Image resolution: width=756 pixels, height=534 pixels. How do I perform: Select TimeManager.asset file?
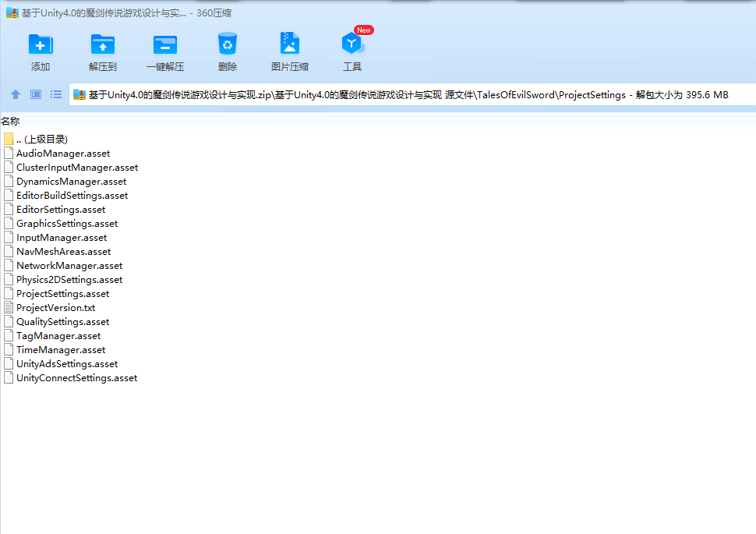click(61, 349)
